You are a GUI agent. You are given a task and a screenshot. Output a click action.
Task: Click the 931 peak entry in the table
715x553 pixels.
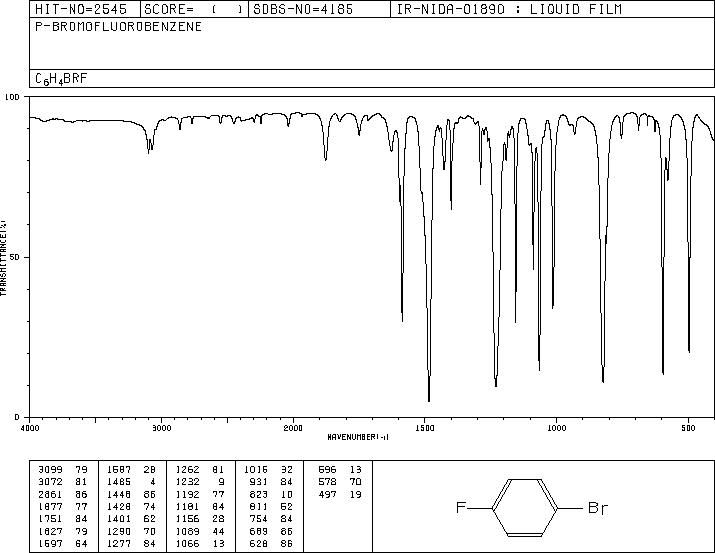(x=271, y=482)
